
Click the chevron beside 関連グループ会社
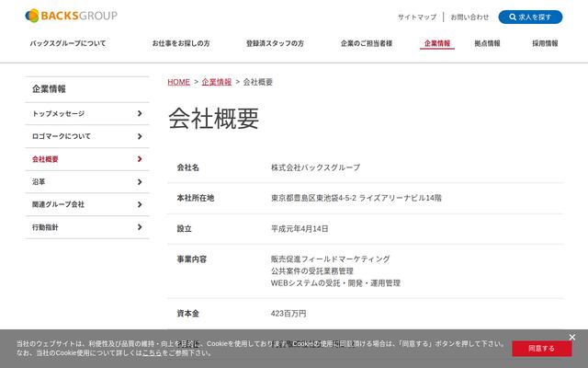140,204
